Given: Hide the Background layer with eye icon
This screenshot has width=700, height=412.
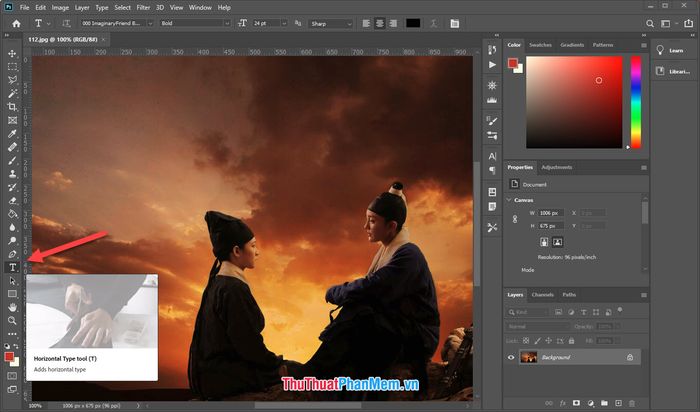Looking at the screenshot, I should 511,357.
